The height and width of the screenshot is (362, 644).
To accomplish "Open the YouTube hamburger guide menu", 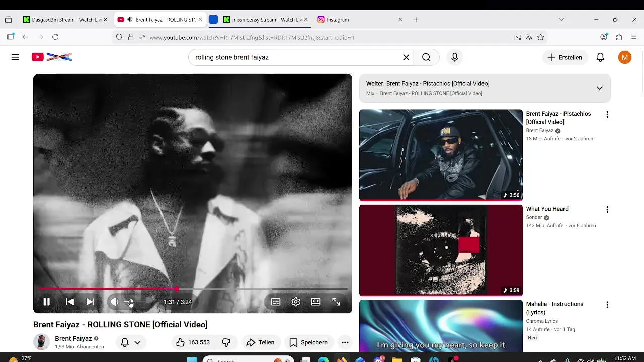I will (15, 57).
